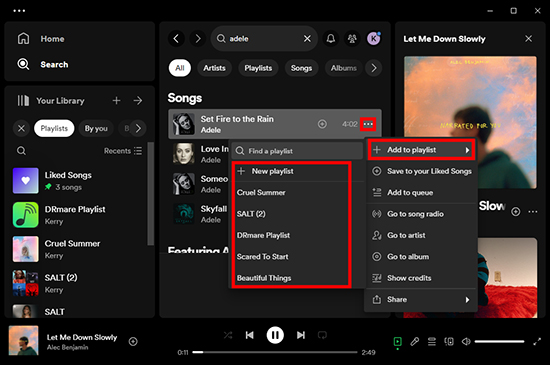Search within Your Library

coord(21,151)
